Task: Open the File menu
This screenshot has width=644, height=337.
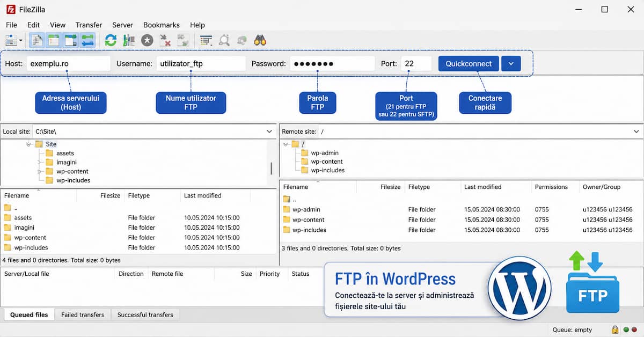Action: pyautogui.click(x=11, y=25)
